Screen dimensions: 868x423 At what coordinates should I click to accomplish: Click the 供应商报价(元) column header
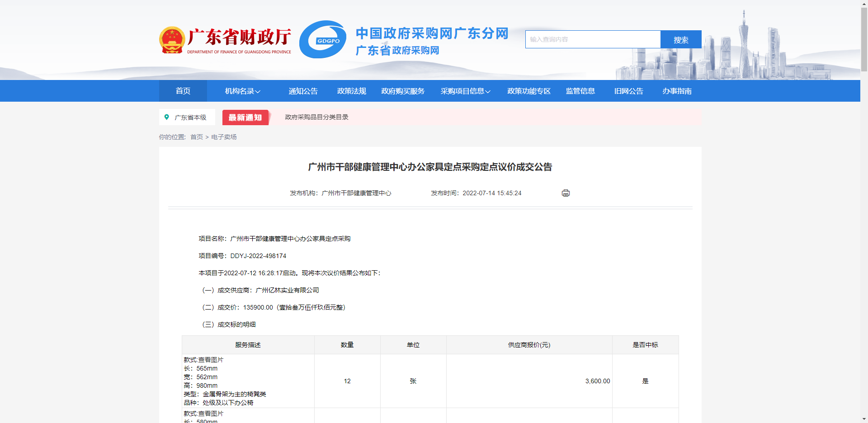click(529, 345)
